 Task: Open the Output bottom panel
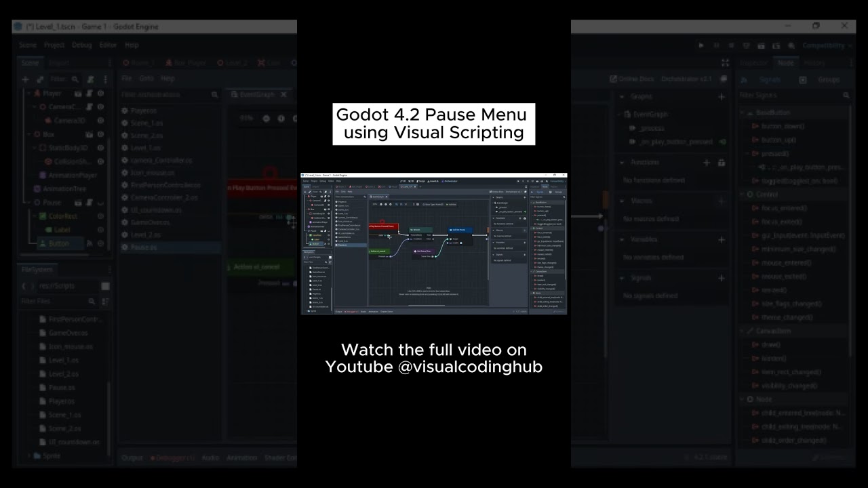click(x=132, y=457)
